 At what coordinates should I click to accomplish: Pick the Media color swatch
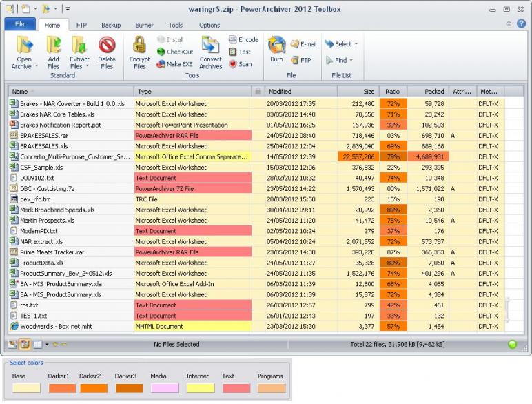(x=165, y=388)
